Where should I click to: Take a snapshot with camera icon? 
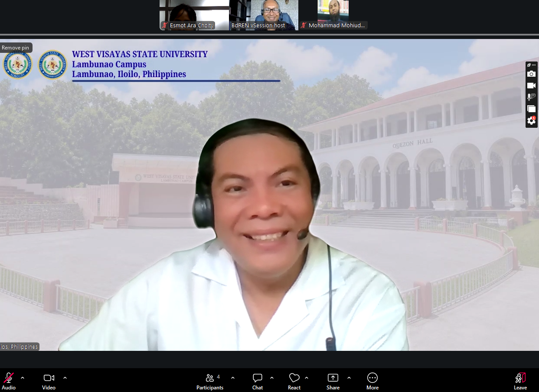[532, 74]
